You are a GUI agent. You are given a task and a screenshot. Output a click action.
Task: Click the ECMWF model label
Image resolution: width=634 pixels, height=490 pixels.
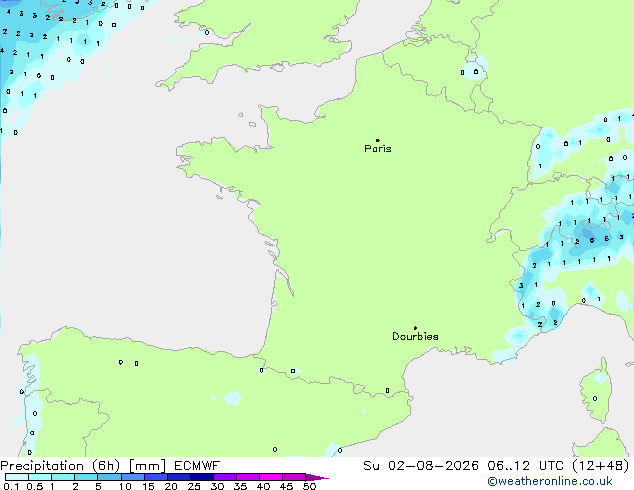197,466
